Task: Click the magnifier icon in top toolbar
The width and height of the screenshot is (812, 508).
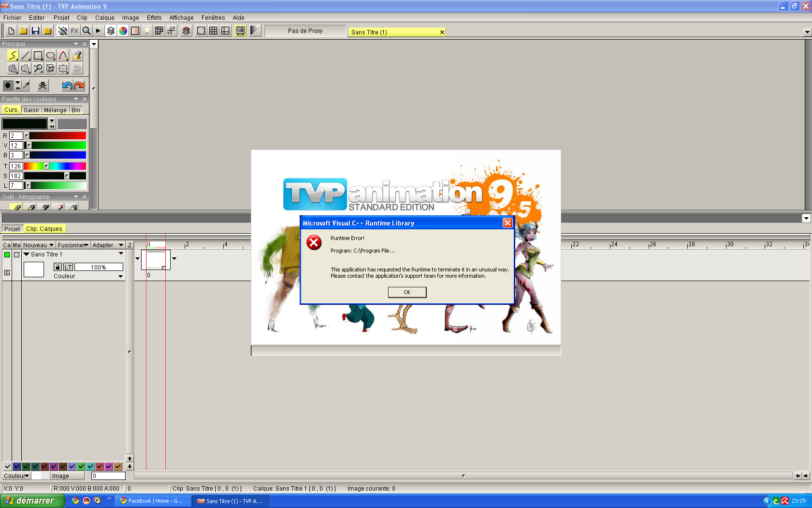Action: tap(87, 30)
